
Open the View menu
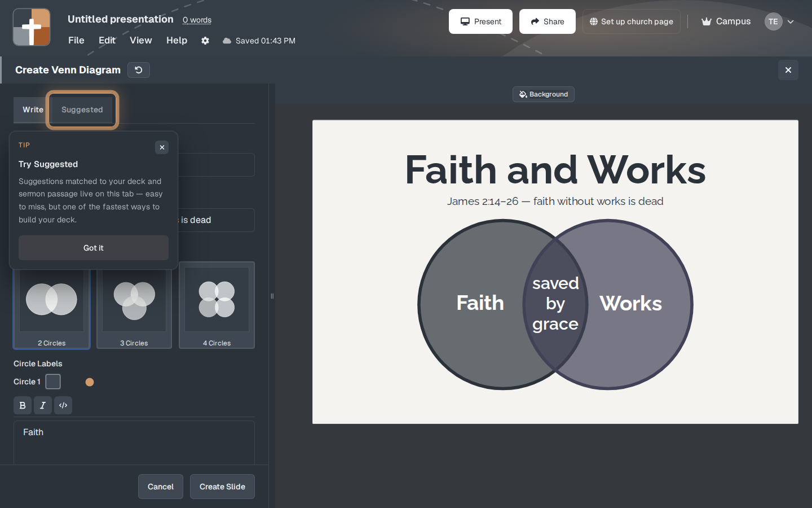click(x=141, y=41)
